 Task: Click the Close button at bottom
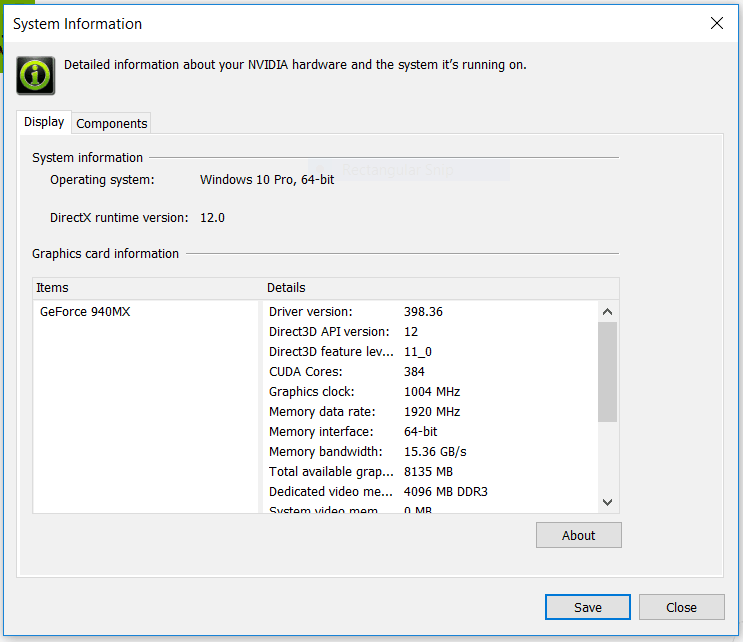tap(681, 607)
